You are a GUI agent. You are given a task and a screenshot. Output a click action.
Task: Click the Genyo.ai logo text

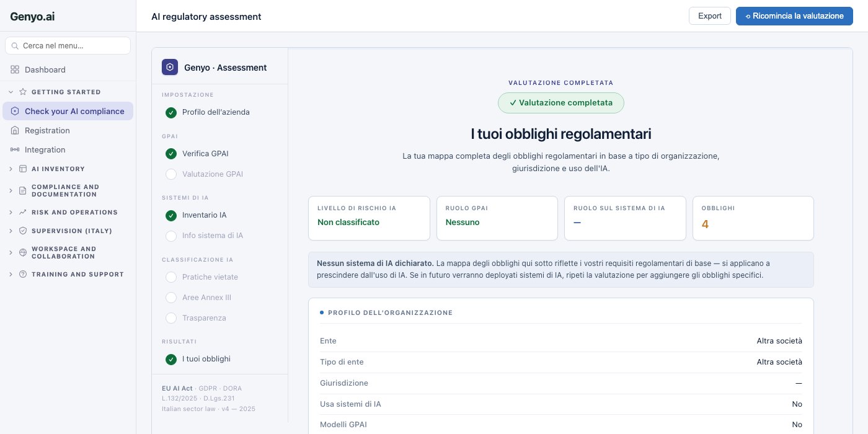[x=32, y=17]
